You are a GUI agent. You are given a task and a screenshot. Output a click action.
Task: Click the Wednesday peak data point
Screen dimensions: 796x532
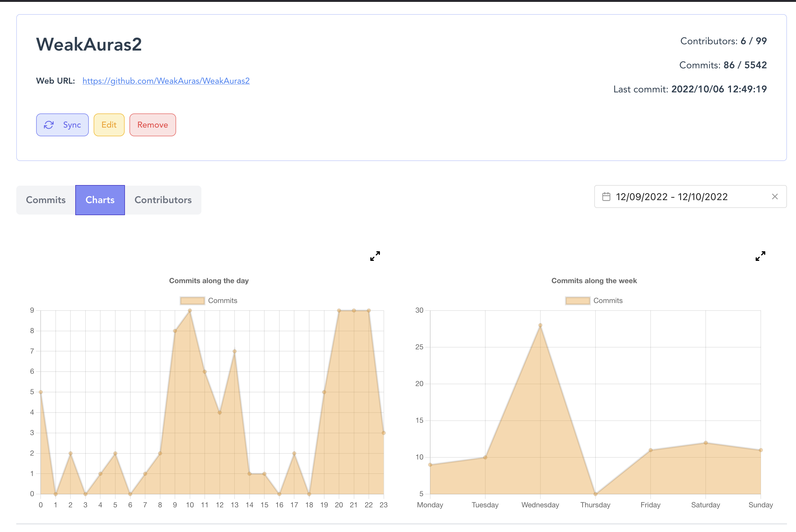pos(540,325)
